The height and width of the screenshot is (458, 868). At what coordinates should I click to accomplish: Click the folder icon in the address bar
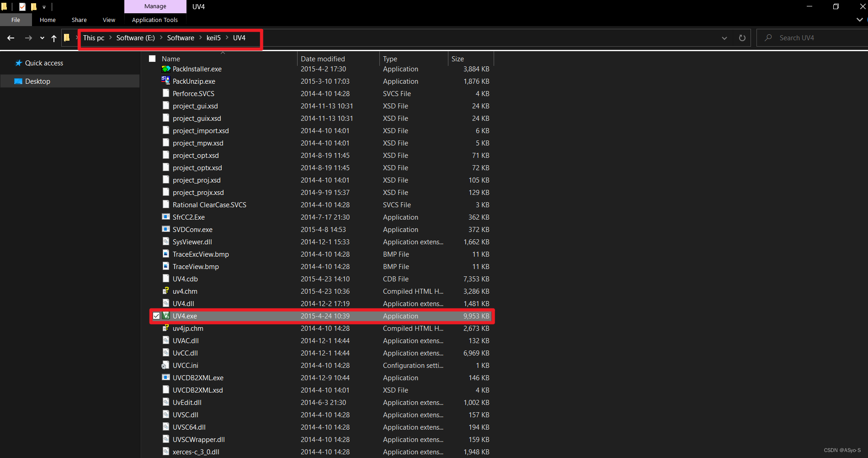[x=67, y=38]
